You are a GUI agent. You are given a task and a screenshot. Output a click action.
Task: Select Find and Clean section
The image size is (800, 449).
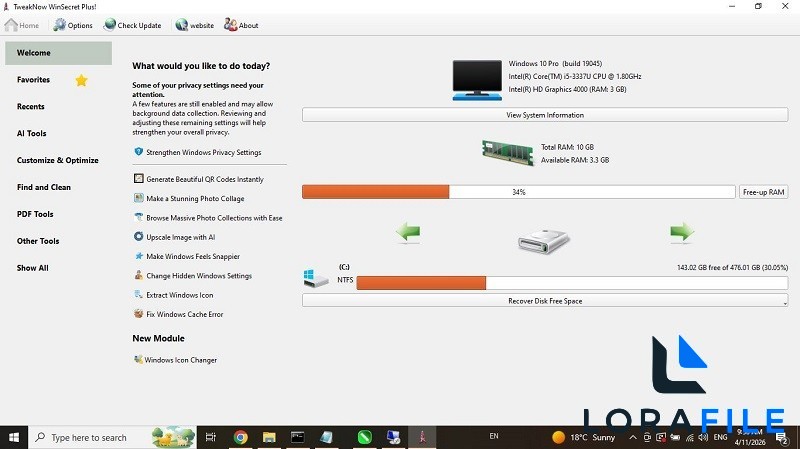pyautogui.click(x=44, y=187)
